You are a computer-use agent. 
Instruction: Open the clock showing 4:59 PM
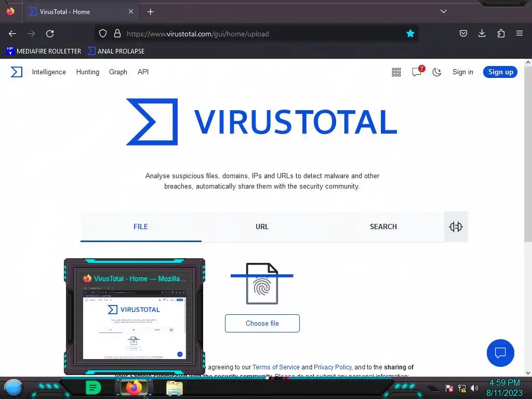coord(504,388)
